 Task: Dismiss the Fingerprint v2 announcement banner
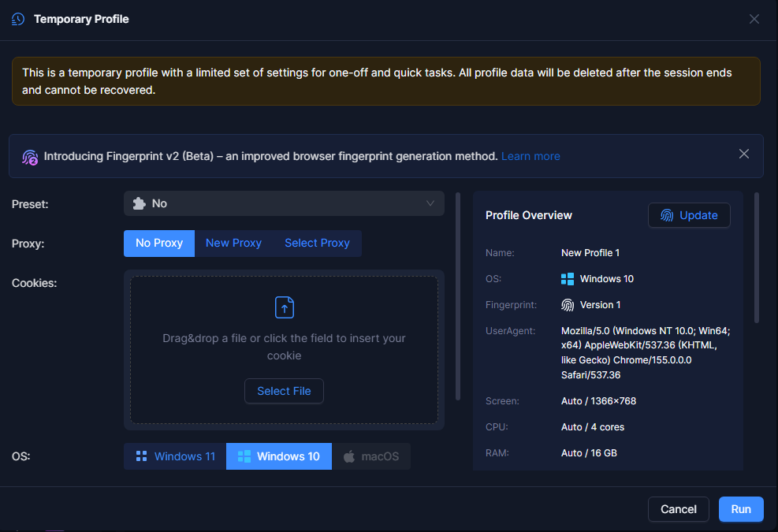pyautogui.click(x=744, y=154)
